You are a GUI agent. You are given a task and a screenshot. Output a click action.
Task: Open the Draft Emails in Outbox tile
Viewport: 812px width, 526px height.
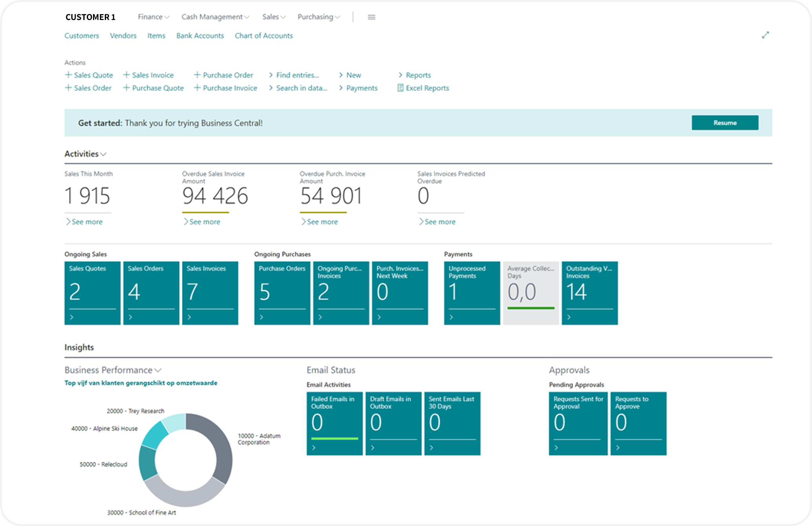click(x=394, y=424)
